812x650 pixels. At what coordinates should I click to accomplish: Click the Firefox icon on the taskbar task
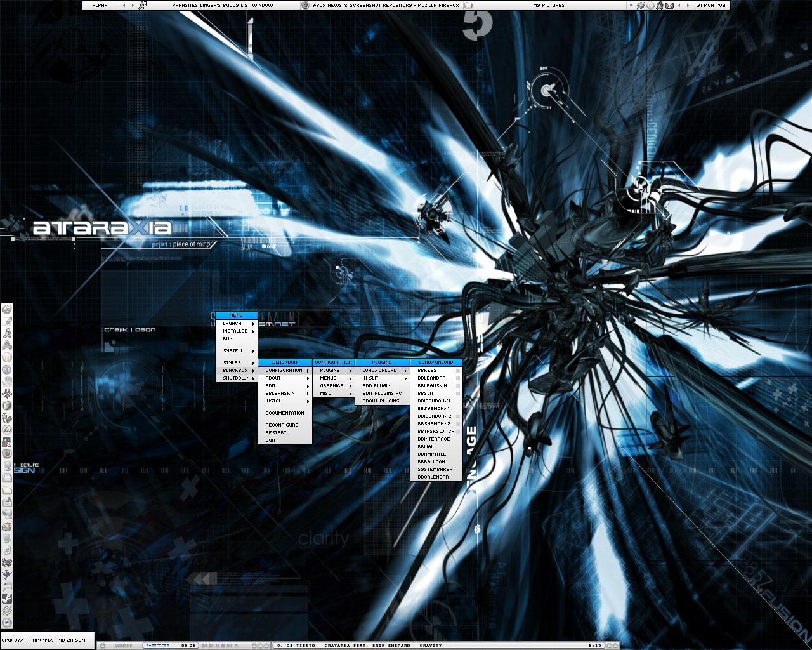(306, 5)
